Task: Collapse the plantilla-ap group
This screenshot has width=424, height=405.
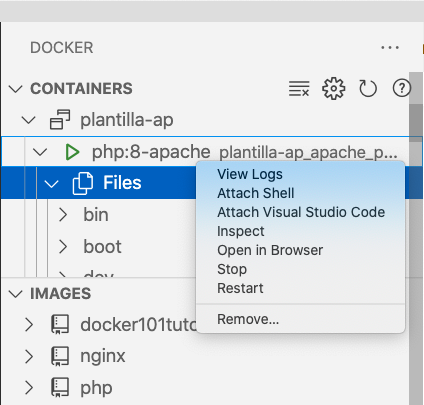Action: (29, 120)
